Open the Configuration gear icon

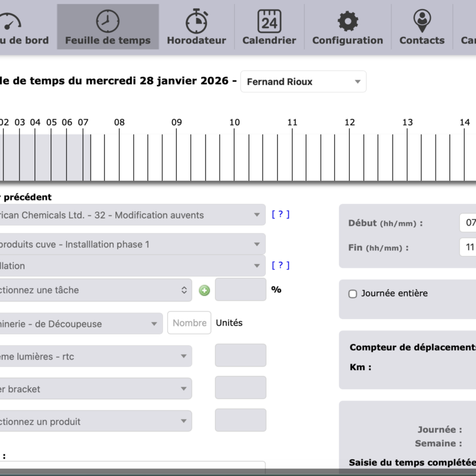pos(347,21)
